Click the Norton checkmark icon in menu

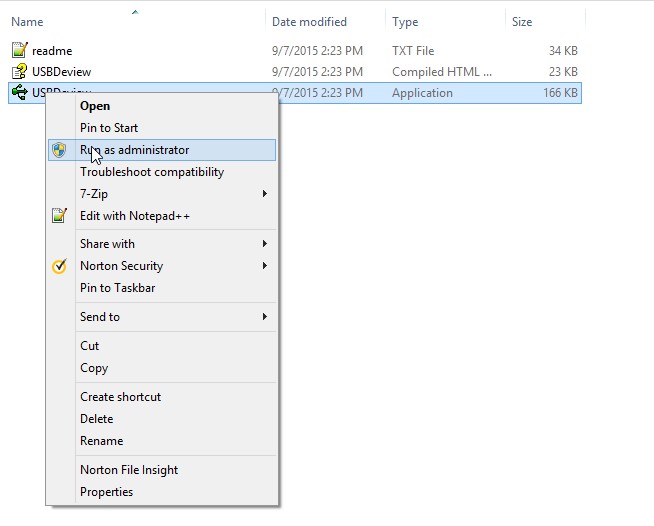click(x=59, y=266)
